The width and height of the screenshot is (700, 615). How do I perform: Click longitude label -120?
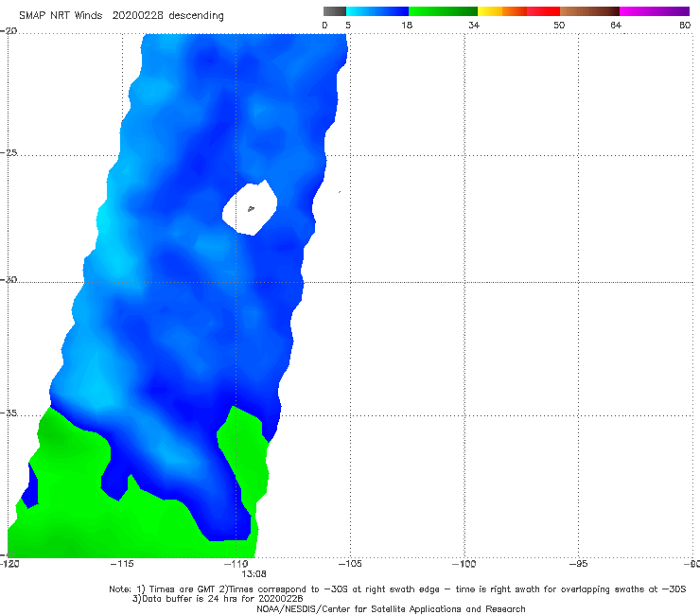click(9, 564)
